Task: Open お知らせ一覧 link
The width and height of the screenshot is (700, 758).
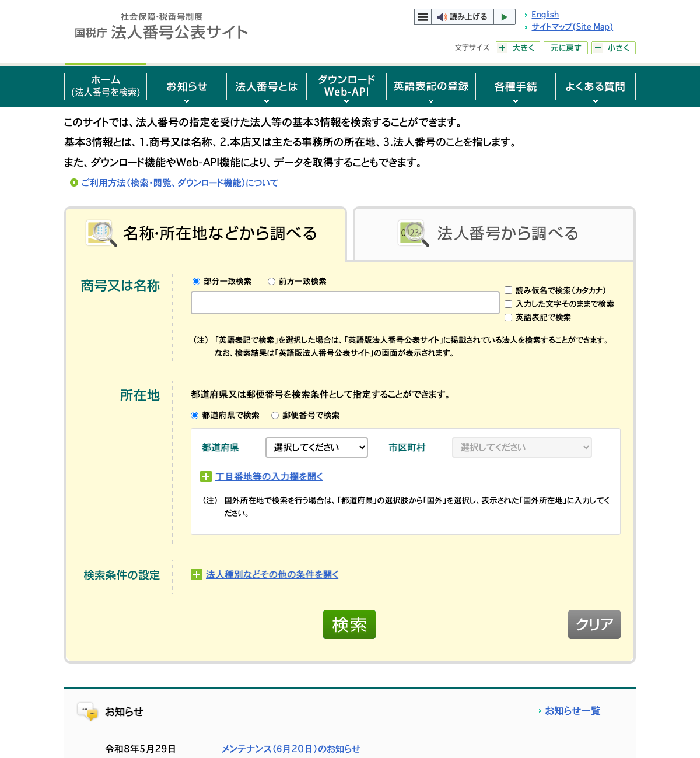Action: click(572, 711)
